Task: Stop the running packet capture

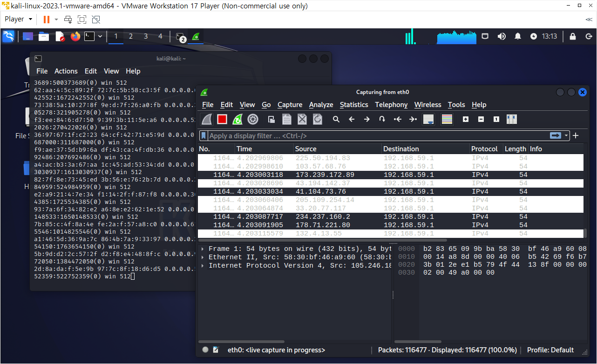Action: click(x=222, y=119)
